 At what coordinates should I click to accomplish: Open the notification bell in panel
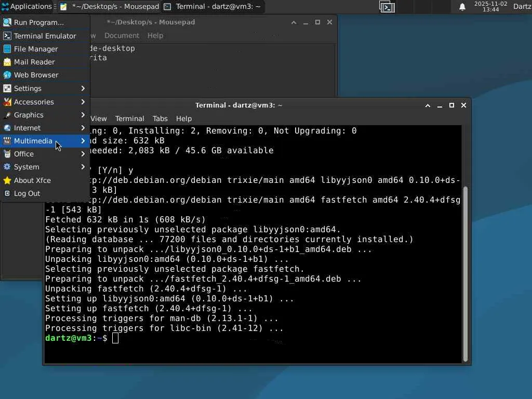click(x=462, y=7)
